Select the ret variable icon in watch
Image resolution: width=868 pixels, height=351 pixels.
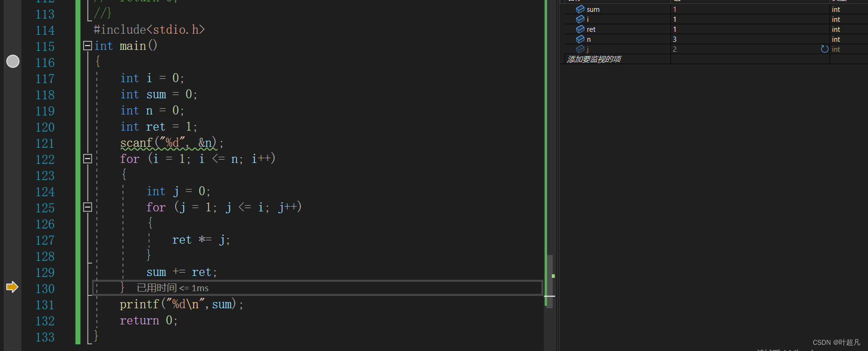click(x=580, y=29)
